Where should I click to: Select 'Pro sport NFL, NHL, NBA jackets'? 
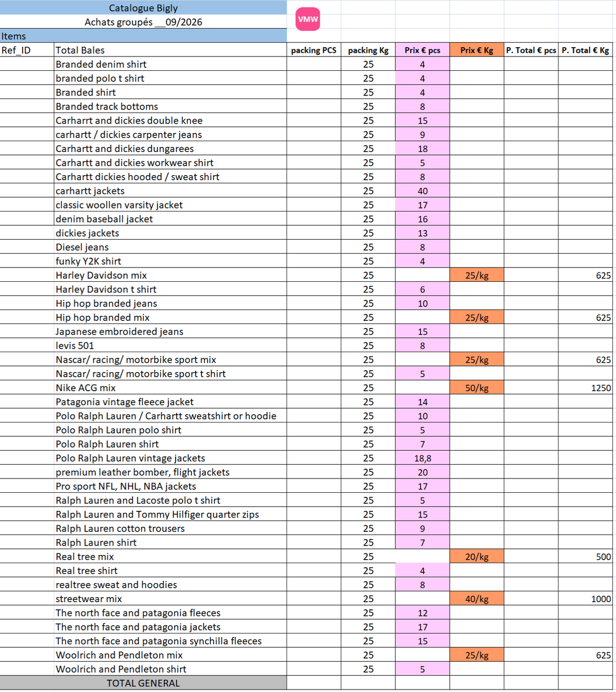click(x=170, y=486)
